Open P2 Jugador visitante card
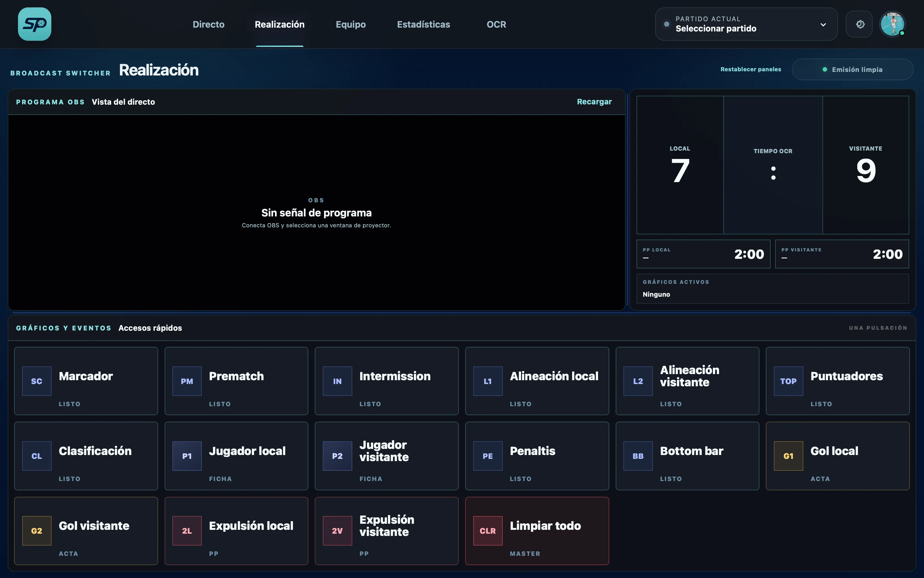The width and height of the screenshot is (924, 578). pos(386,456)
